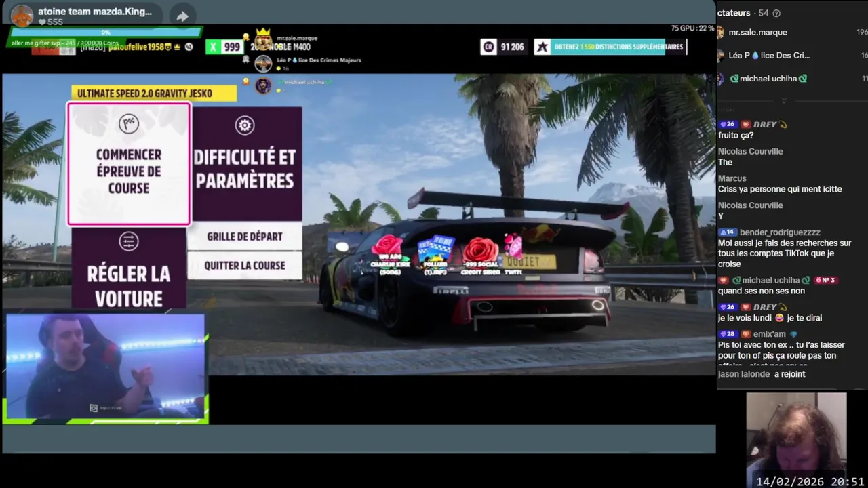Click the streamer's webcam overlay
Viewport: 868px width, 488px height.
coord(105,368)
